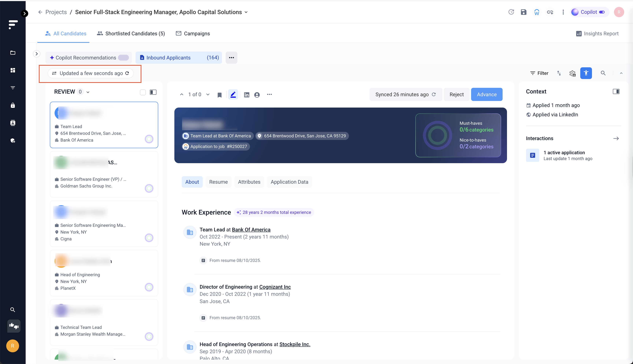633x364 pixels.
Task: Open the Cognizant Inc company link
Action: coord(275,287)
